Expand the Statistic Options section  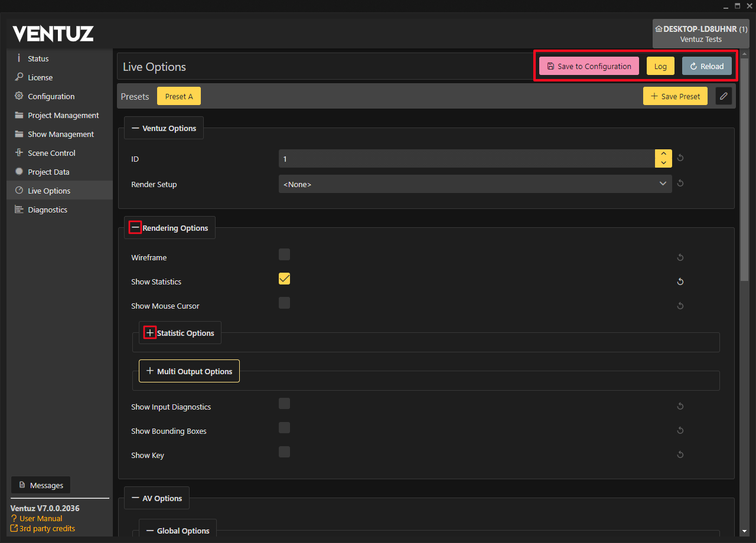click(x=150, y=333)
